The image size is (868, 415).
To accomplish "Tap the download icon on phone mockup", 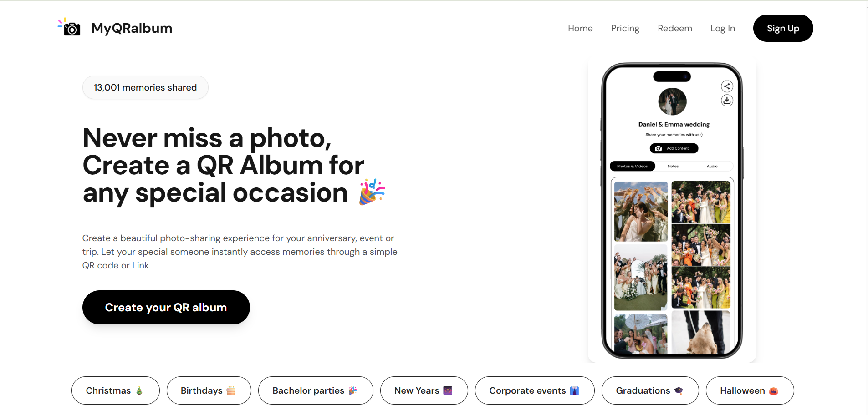I will [x=727, y=101].
